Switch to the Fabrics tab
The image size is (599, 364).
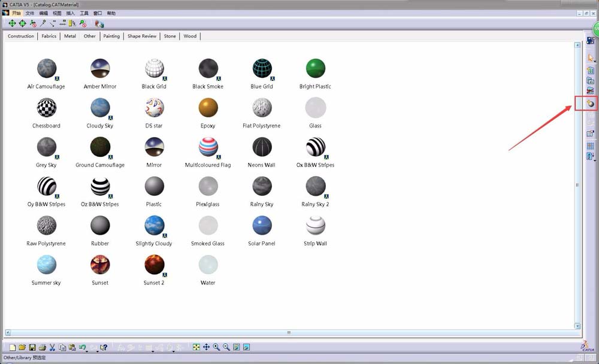click(49, 37)
